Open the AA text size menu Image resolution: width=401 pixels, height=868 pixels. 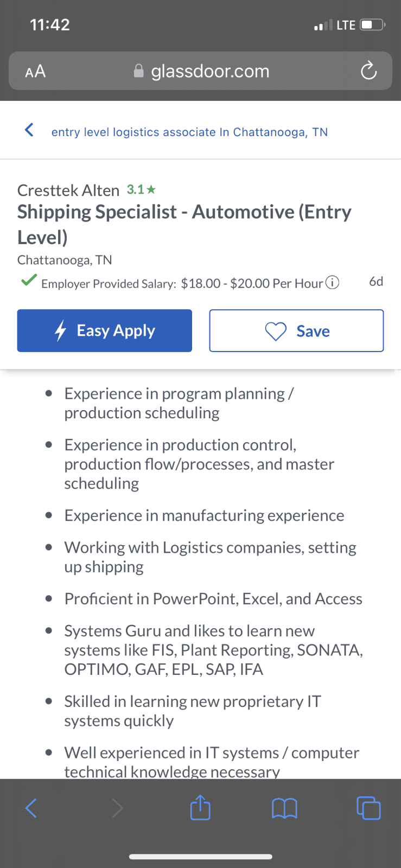pyautogui.click(x=35, y=71)
